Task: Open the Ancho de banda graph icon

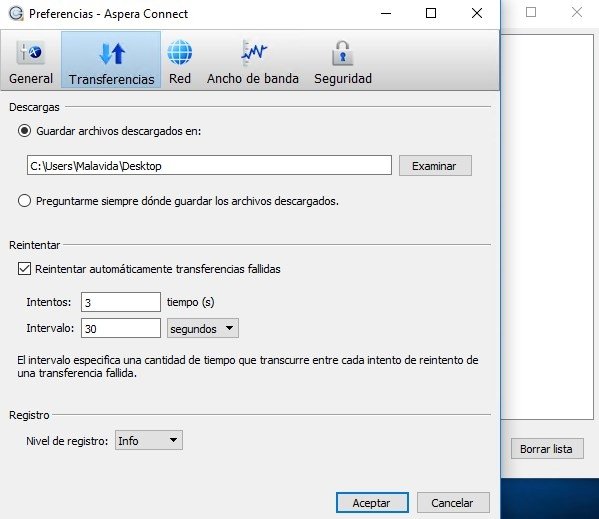Action: pos(254,53)
